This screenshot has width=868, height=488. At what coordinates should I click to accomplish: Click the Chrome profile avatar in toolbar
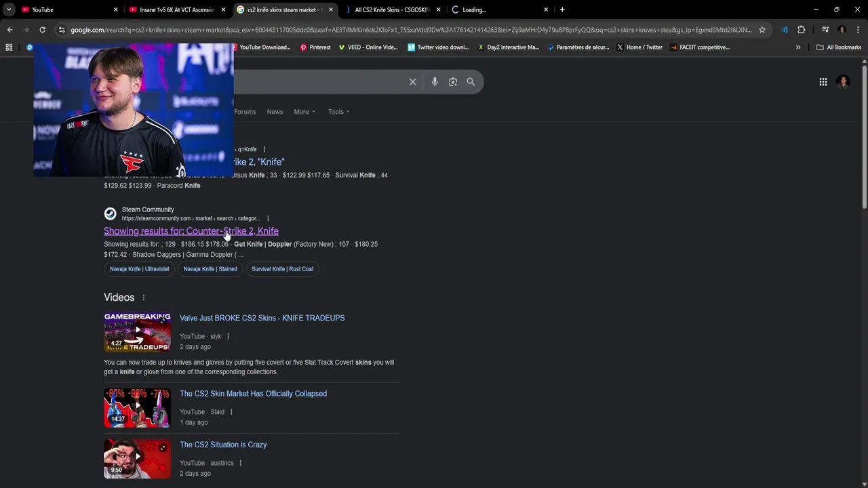(842, 30)
